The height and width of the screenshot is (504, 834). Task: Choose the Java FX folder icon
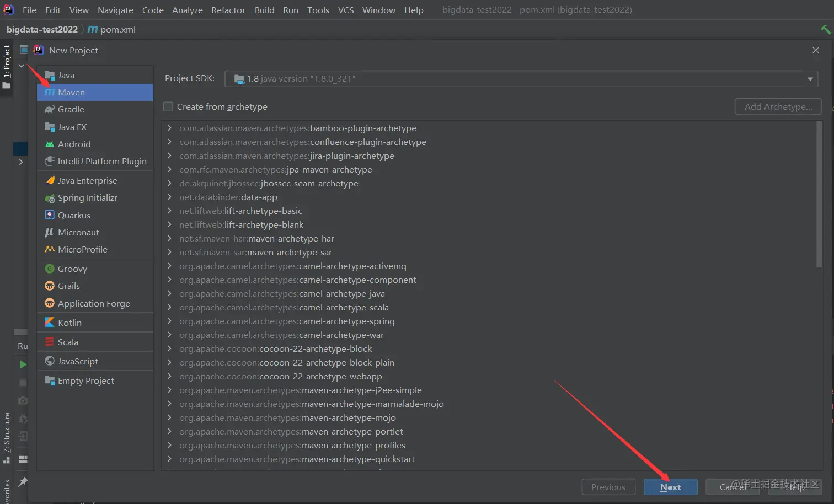pos(50,127)
